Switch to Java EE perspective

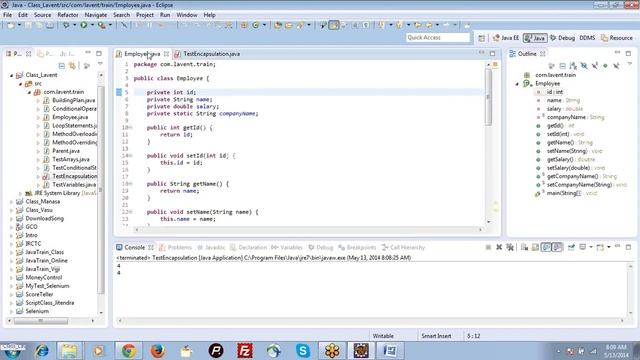coord(506,38)
